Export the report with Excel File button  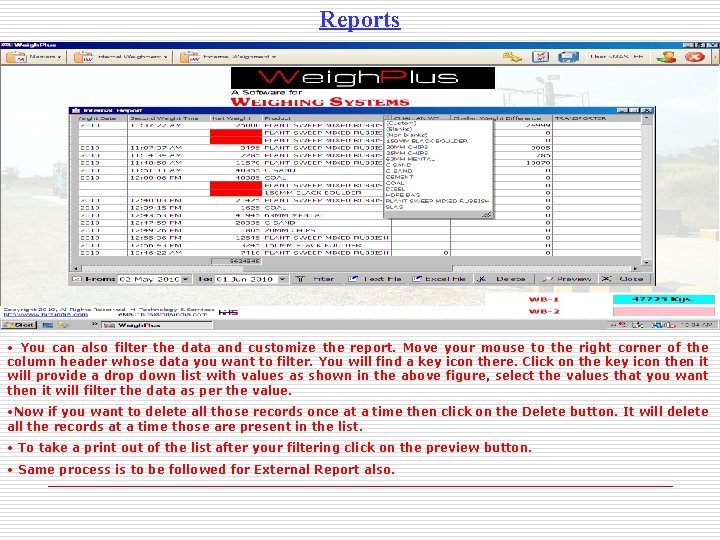tap(439, 279)
